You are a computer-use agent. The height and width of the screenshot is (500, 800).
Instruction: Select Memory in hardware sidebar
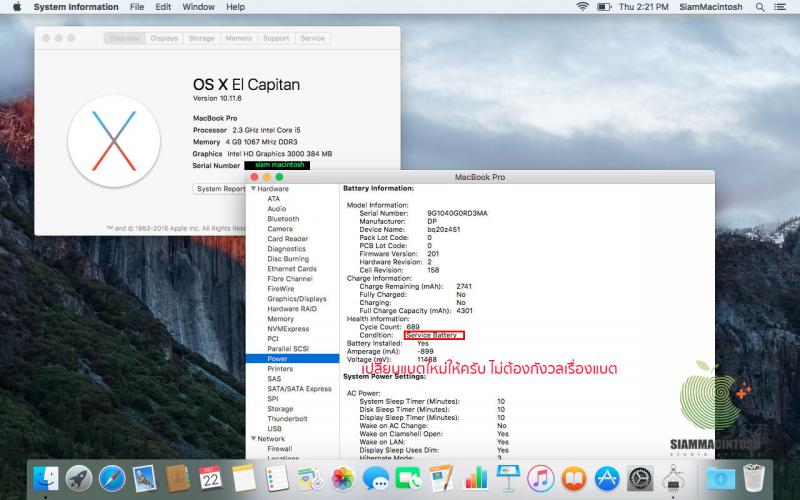280,318
